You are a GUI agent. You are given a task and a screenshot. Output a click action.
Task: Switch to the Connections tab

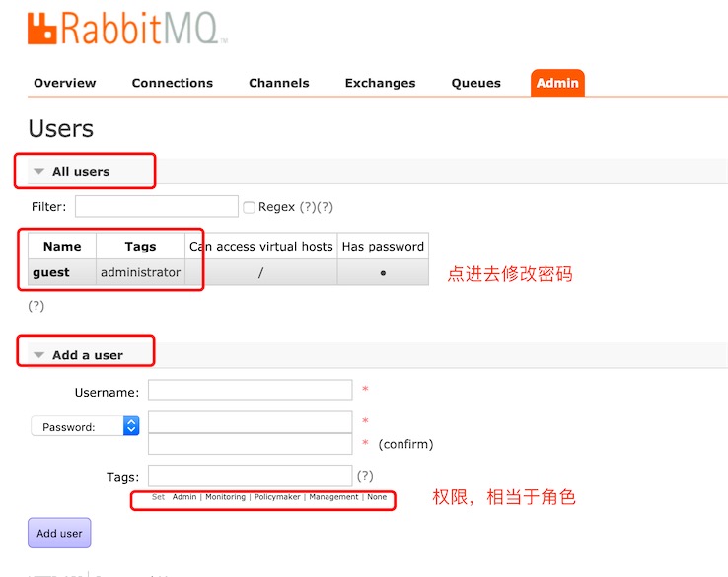pyautogui.click(x=173, y=83)
